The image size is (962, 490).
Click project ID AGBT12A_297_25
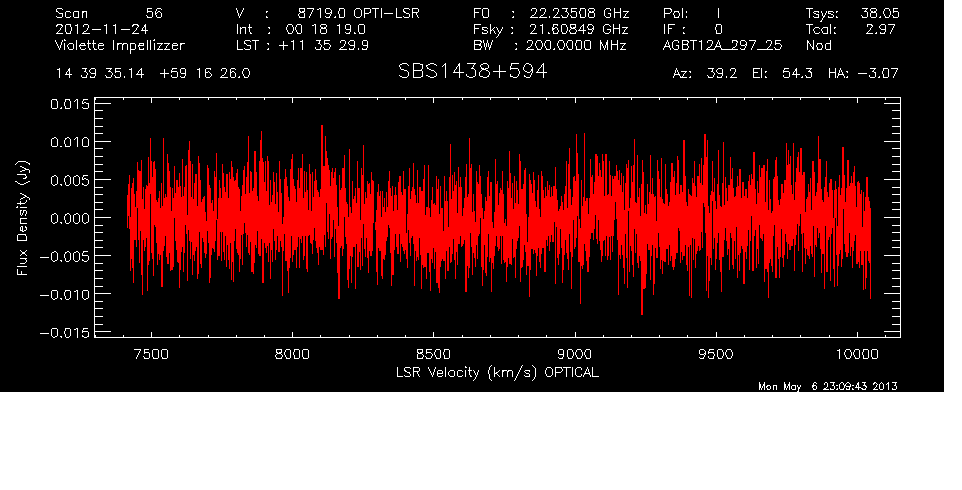(x=722, y=45)
